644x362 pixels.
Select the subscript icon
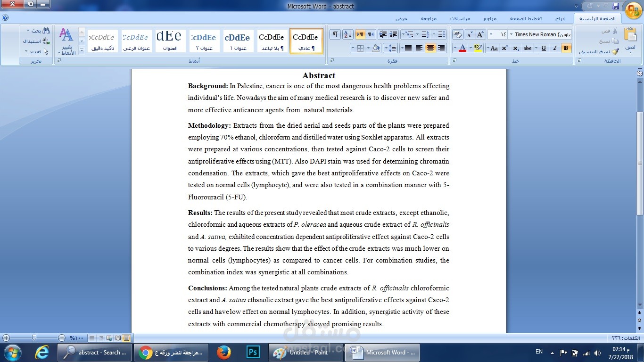coord(516,48)
